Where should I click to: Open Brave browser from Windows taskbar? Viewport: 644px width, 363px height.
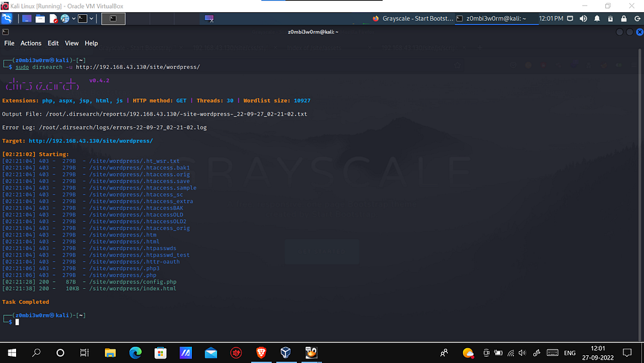click(x=261, y=353)
